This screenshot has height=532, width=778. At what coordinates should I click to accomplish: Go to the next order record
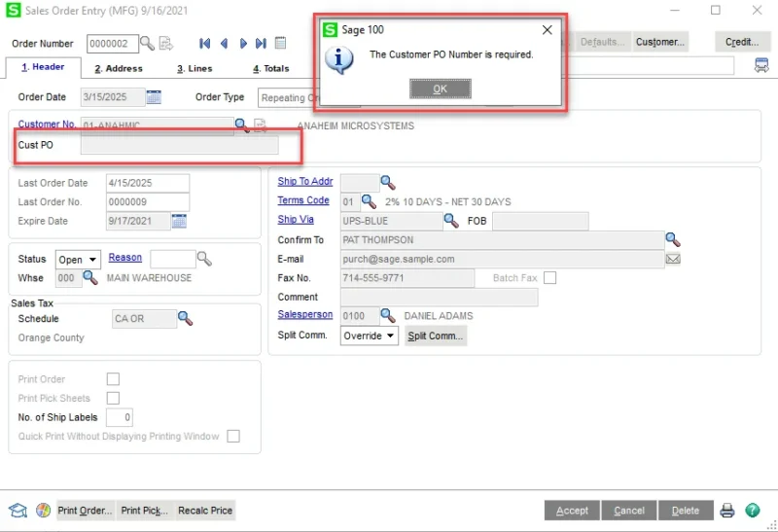point(243,44)
